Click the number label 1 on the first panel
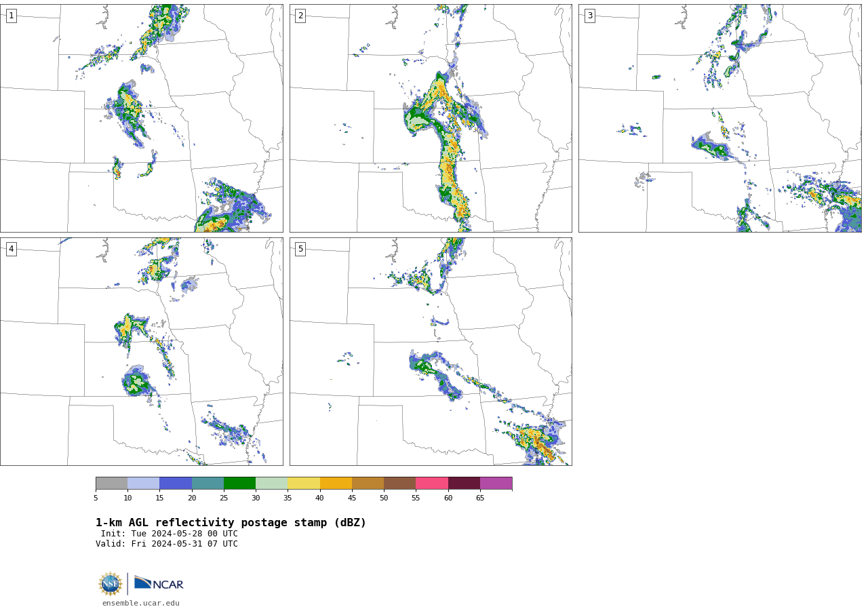Image resolution: width=868 pixels, height=611 pixels. 11,16
